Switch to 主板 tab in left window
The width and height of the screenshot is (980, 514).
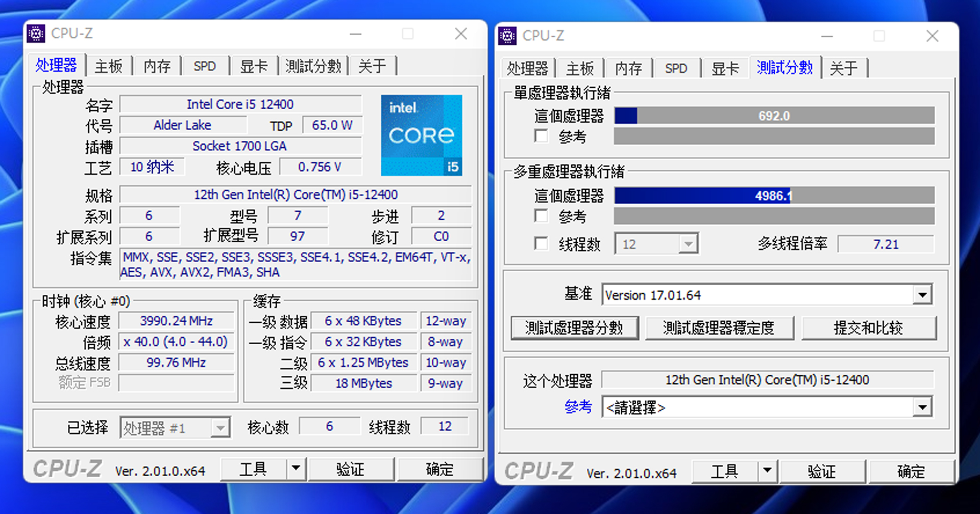pos(109,66)
